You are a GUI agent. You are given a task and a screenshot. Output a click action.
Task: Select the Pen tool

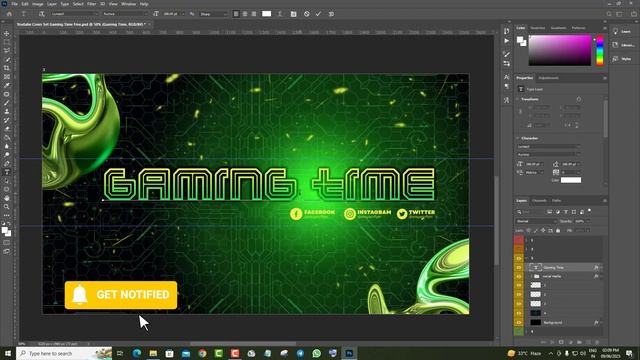click(x=7, y=164)
